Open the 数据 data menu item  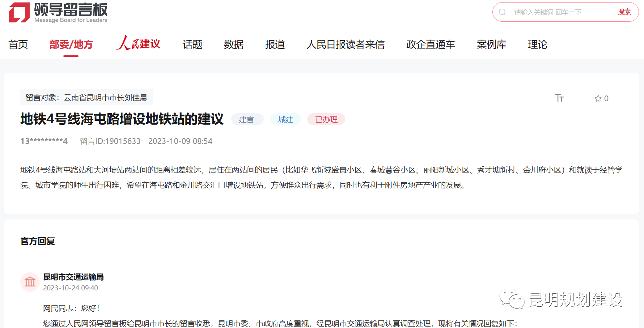pyautogui.click(x=234, y=44)
